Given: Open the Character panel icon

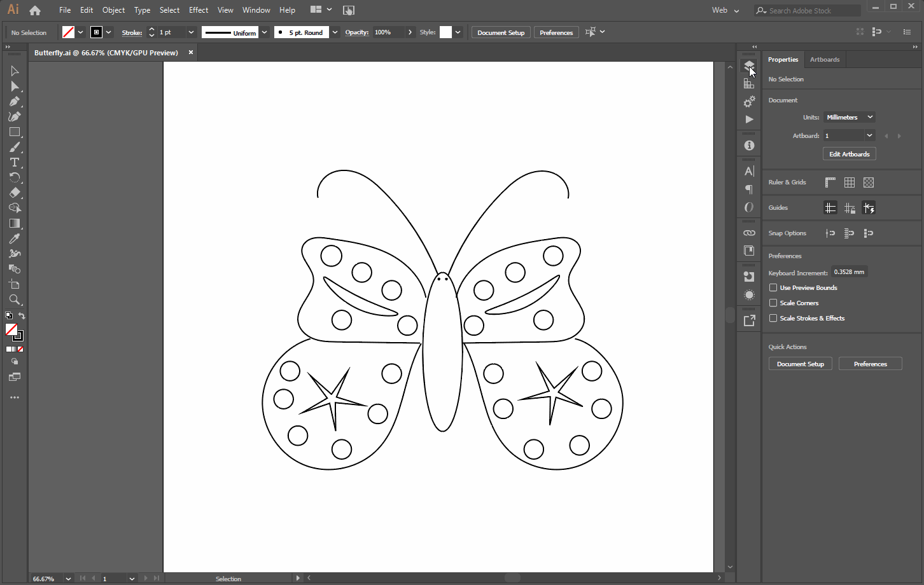Looking at the screenshot, I should point(749,170).
